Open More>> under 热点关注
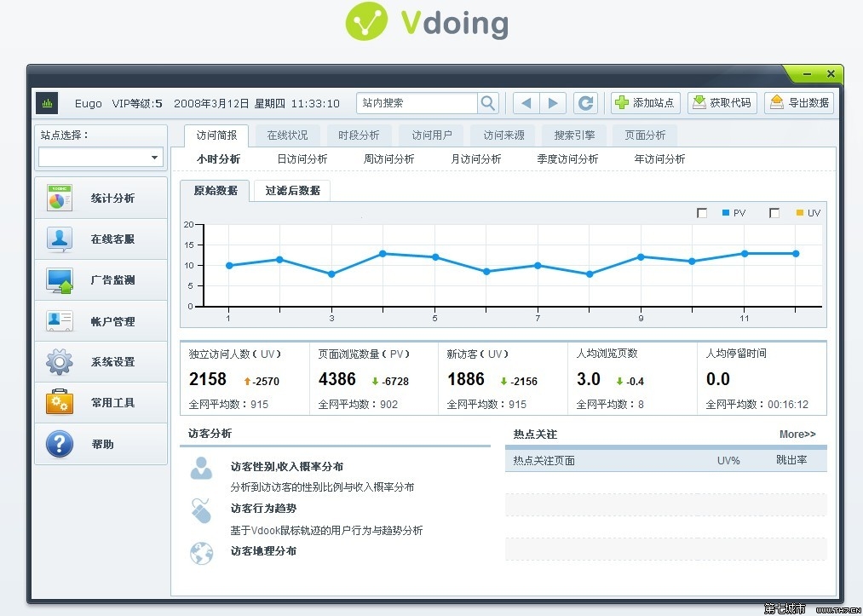This screenshot has height=616, width=863. click(797, 435)
